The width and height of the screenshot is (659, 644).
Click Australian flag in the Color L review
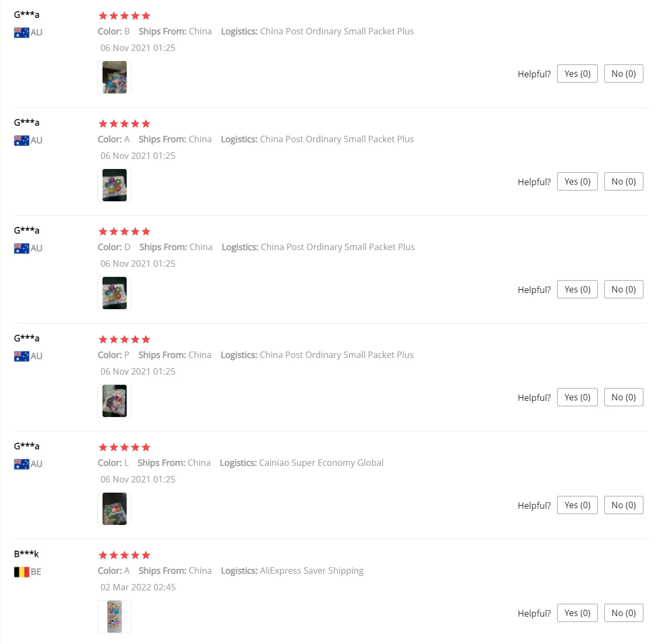[21, 464]
